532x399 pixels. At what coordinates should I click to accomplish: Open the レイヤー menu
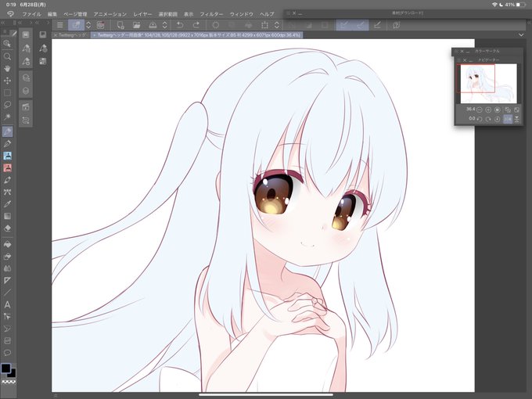click(x=142, y=14)
